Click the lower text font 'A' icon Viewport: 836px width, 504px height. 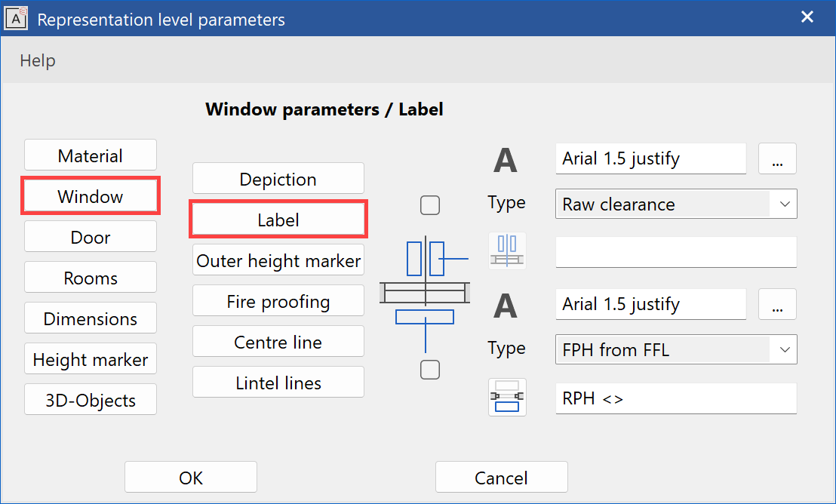coord(505,306)
